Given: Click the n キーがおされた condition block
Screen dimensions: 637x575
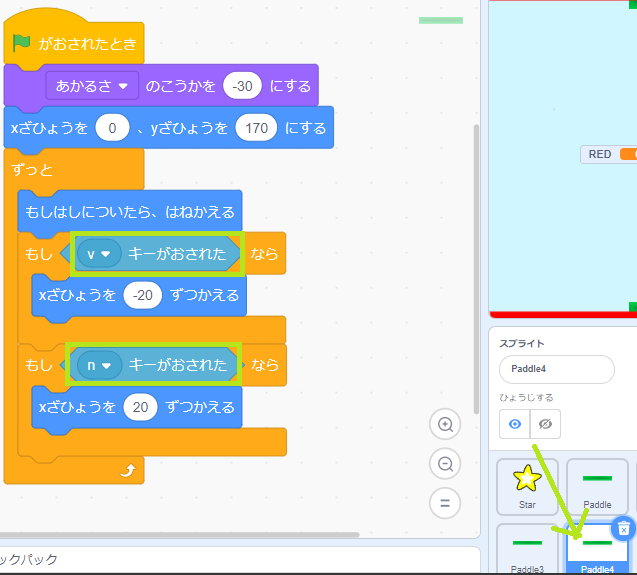Looking at the screenshot, I should point(154,365).
